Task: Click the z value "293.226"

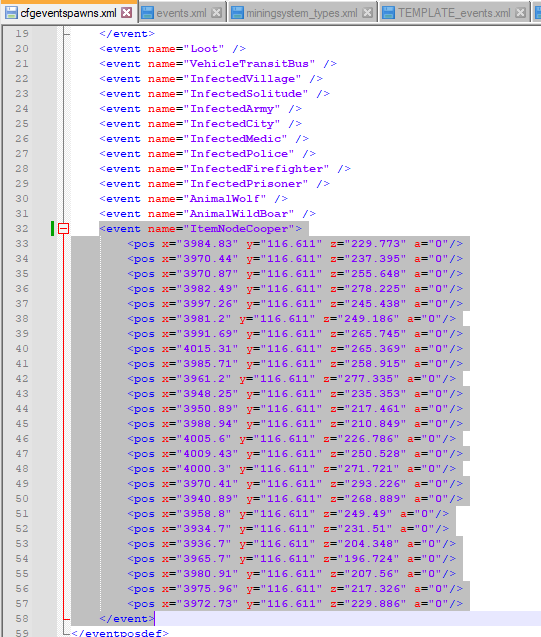Action: coord(376,484)
